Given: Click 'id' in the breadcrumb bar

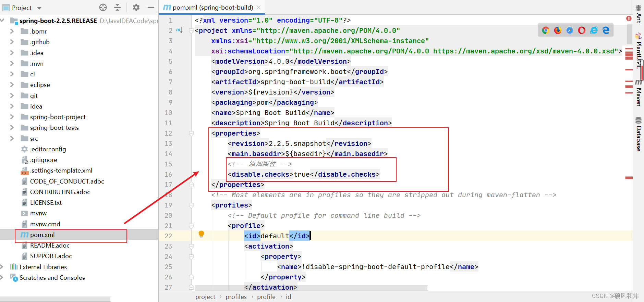Looking at the screenshot, I should tap(289, 297).
